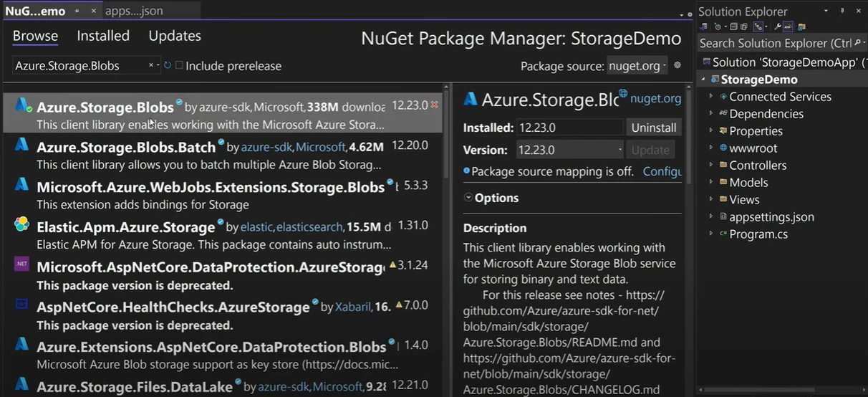Image resolution: width=868 pixels, height=397 pixels.
Task: Refresh the NuGet package search results
Action: pyautogui.click(x=168, y=65)
